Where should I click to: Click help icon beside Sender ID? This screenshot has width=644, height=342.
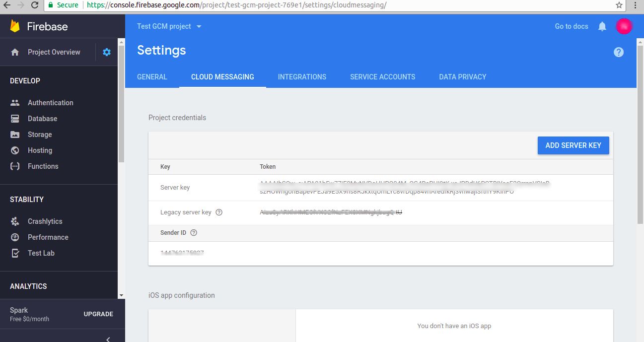(194, 233)
